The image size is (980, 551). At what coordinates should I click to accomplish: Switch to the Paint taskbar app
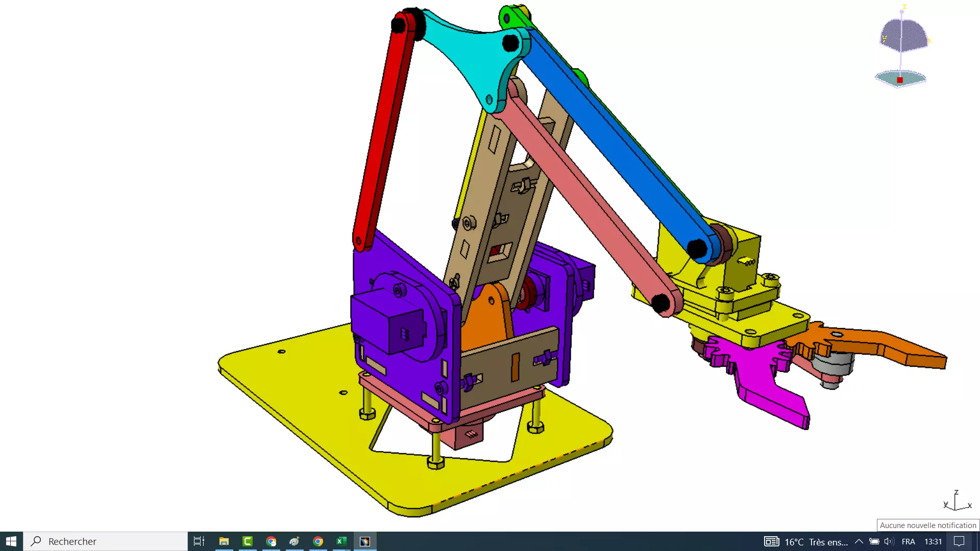coord(295,541)
